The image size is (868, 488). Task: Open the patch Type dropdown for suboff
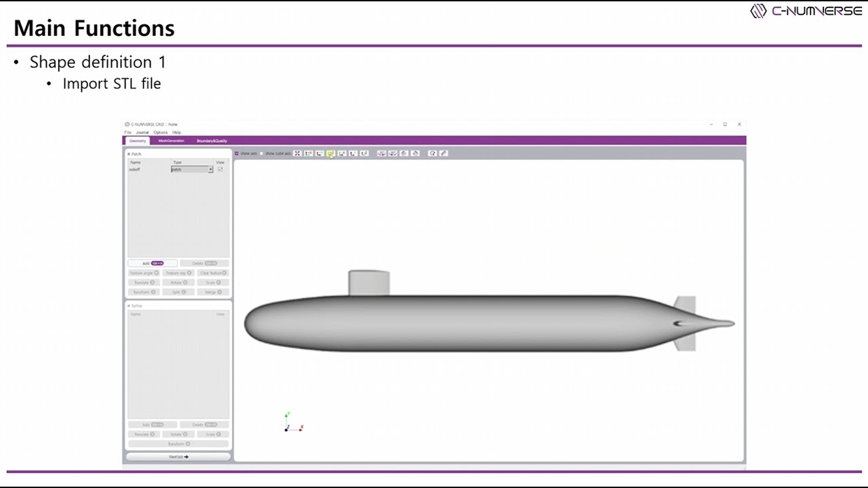coord(192,169)
